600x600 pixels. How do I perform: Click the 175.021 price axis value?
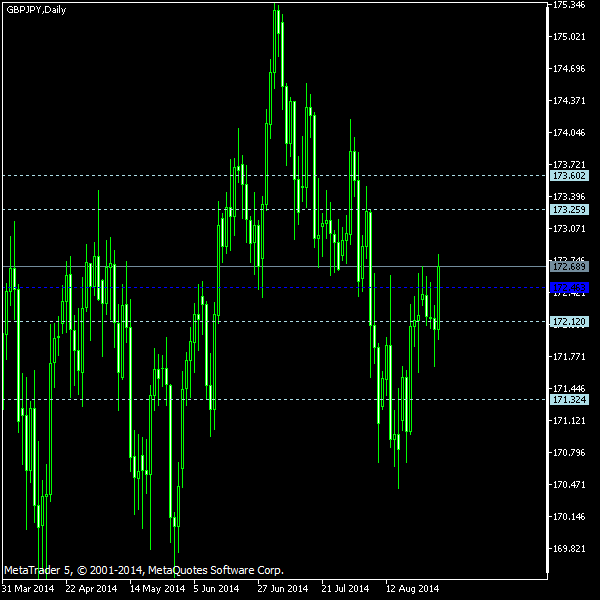[569, 37]
